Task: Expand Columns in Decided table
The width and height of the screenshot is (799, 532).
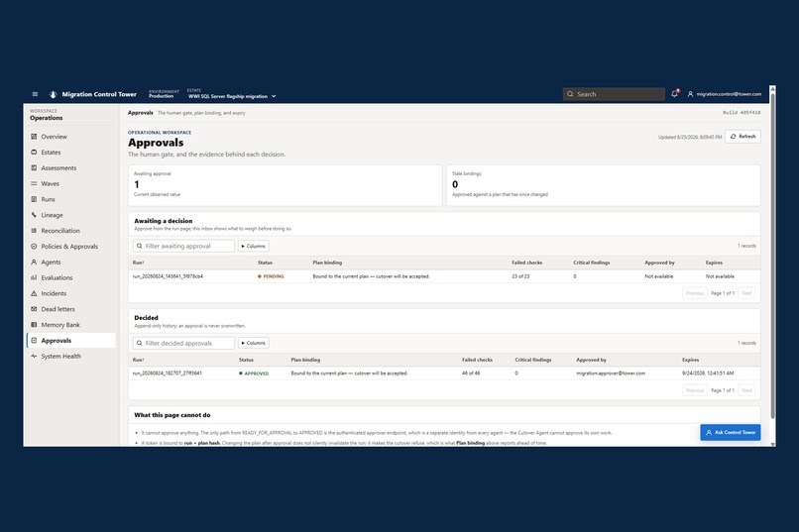Action: [x=253, y=343]
